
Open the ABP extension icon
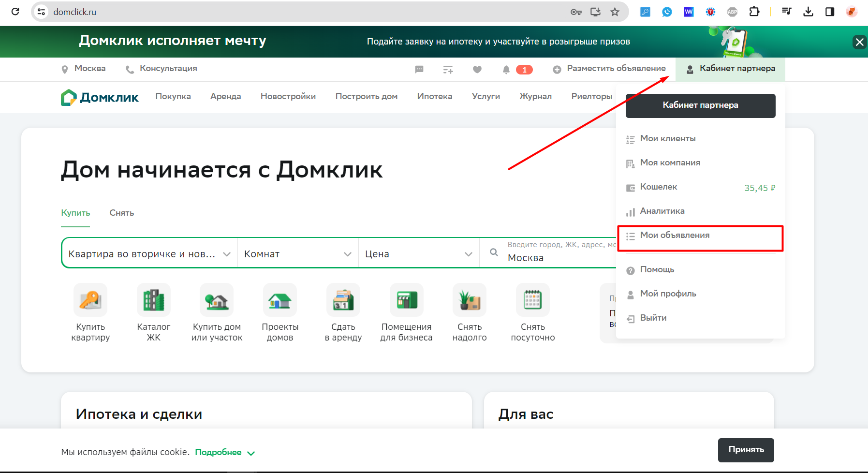(732, 12)
